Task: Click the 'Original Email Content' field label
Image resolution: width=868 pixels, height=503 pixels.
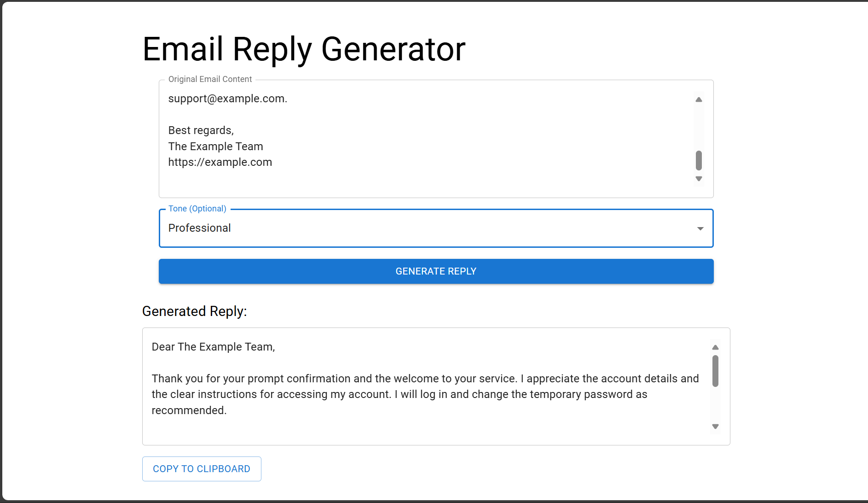Action: [210, 79]
